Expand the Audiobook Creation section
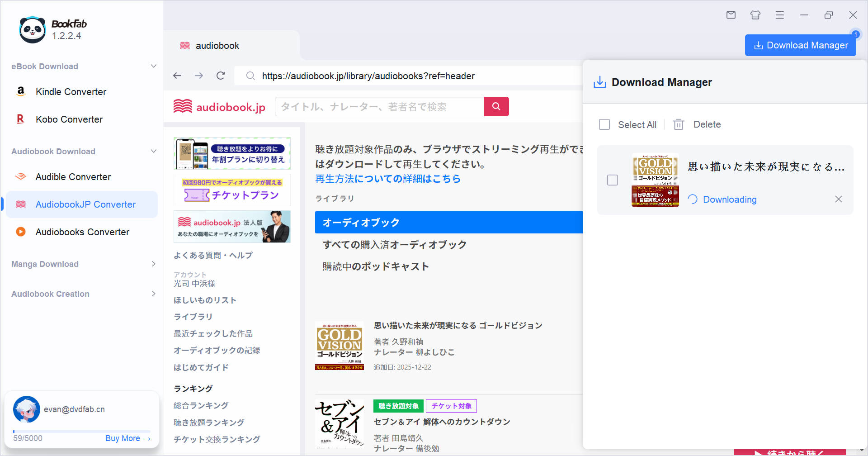This screenshot has height=456, width=868. tap(154, 294)
